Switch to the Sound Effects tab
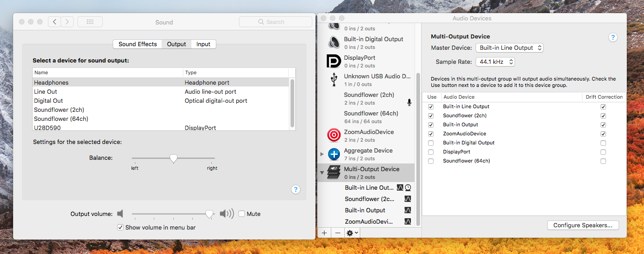Screen dimensions: 644x254 [x=138, y=44]
